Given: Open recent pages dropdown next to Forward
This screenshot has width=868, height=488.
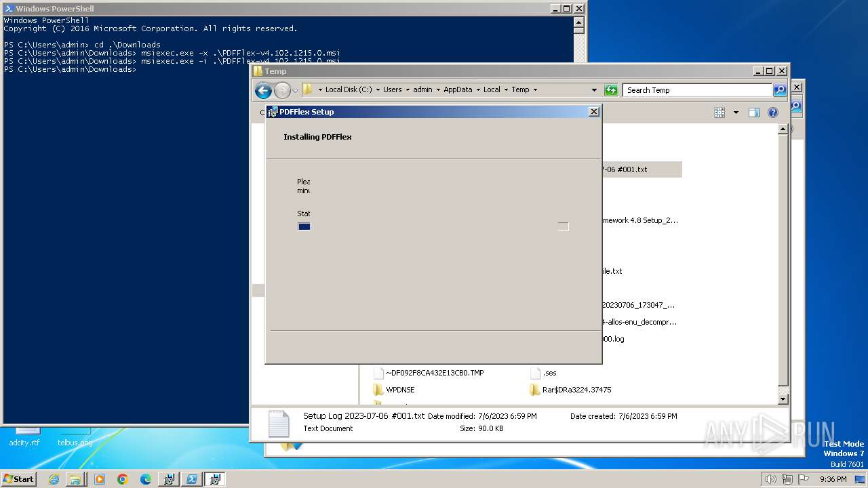Looking at the screenshot, I should [295, 90].
